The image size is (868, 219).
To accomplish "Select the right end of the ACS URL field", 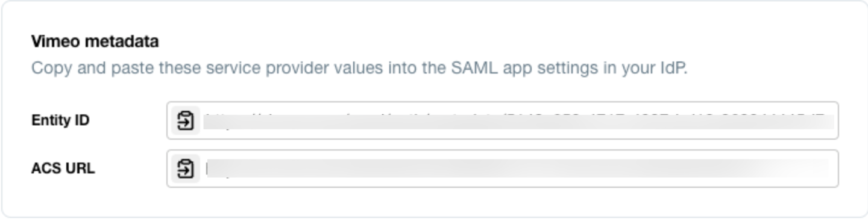I will [x=826, y=168].
